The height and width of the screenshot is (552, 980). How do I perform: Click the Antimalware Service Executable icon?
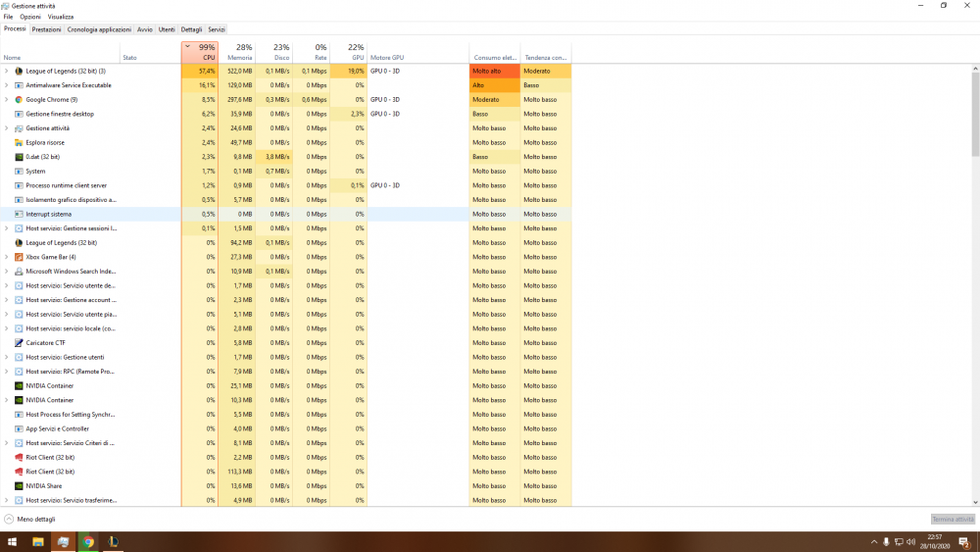tap(19, 85)
